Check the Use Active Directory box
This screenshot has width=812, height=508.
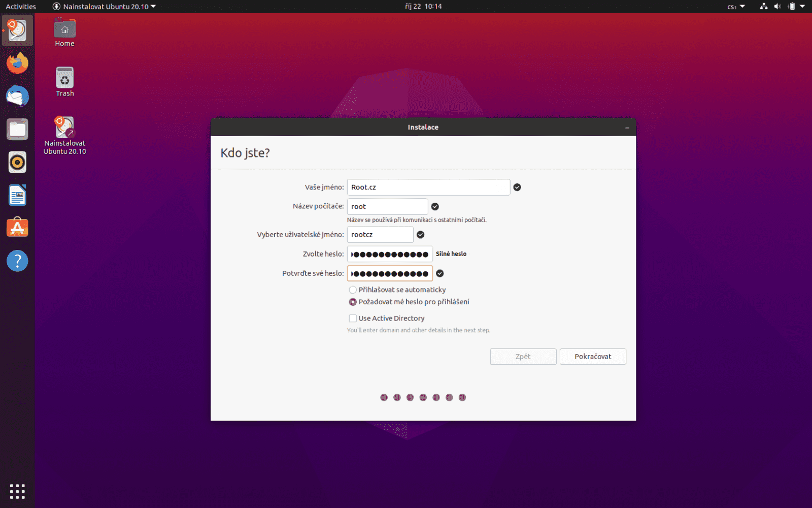(x=353, y=318)
